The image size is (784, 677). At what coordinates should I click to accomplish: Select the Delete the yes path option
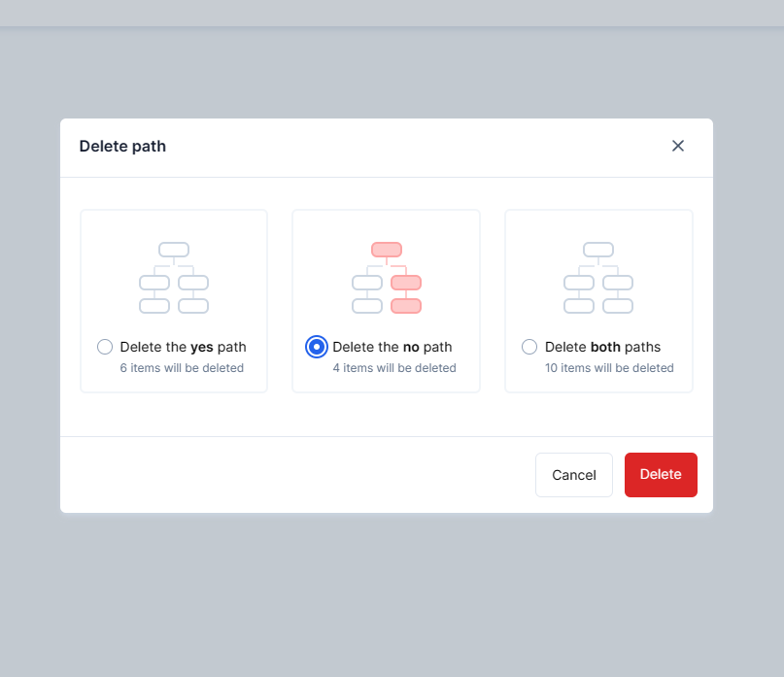coord(104,347)
